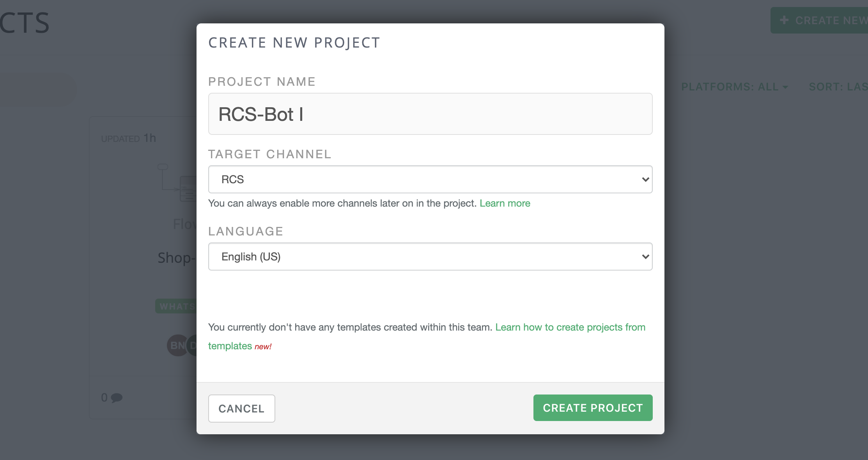This screenshot has height=460, width=868.
Task: Open the Platforms: All filter dropdown
Action: 734,87
